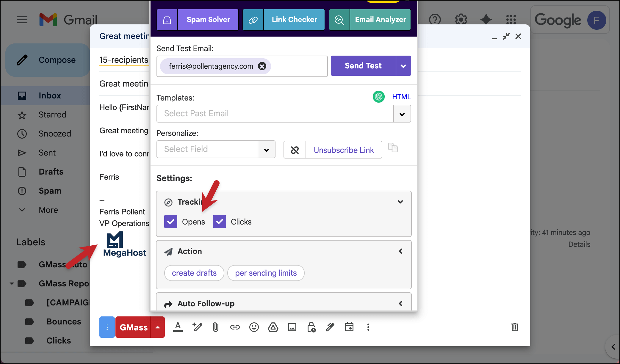The height and width of the screenshot is (364, 620).
Task: Discard draft with the trash icon
Action: coord(514,327)
